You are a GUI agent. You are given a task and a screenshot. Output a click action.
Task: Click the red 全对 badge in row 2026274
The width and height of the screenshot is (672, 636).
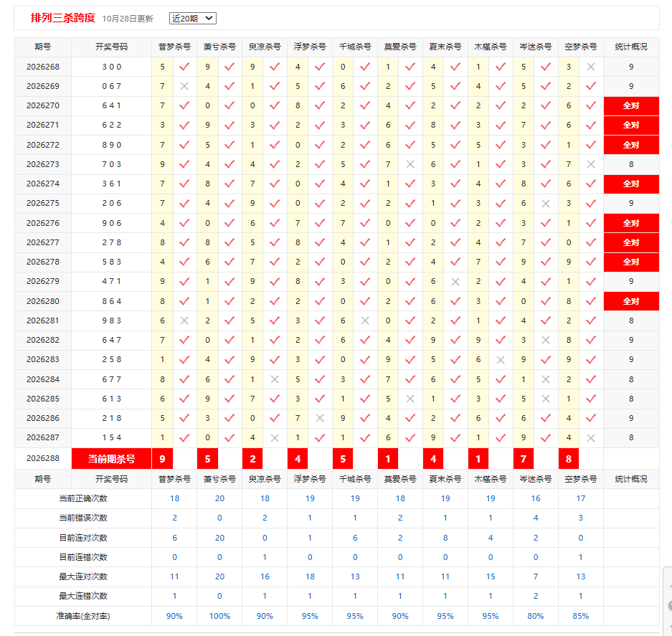tap(631, 184)
